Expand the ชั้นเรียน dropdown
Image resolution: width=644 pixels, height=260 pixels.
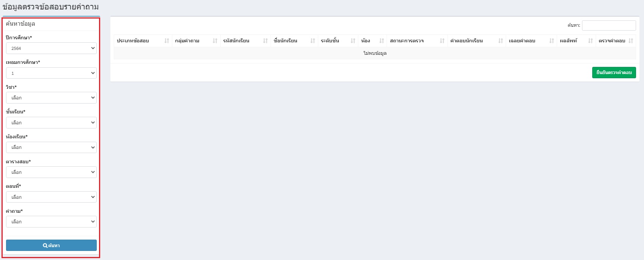click(x=51, y=122)
